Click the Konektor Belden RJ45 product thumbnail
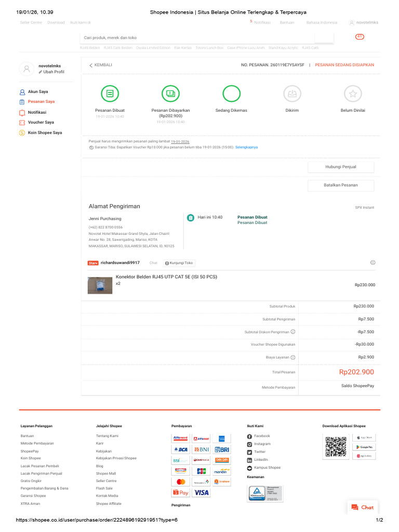The width and height of the screenshot is (399, 532). click(x=100, y=285)
